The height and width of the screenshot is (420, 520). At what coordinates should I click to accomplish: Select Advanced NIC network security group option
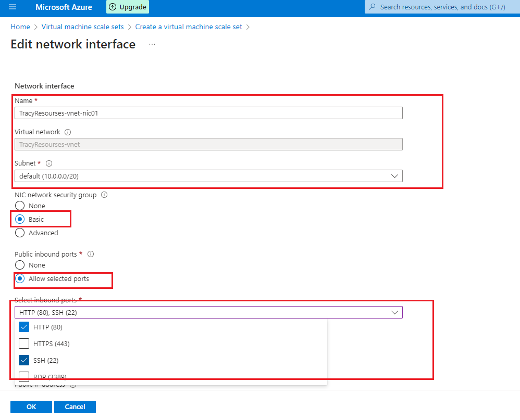20,233
